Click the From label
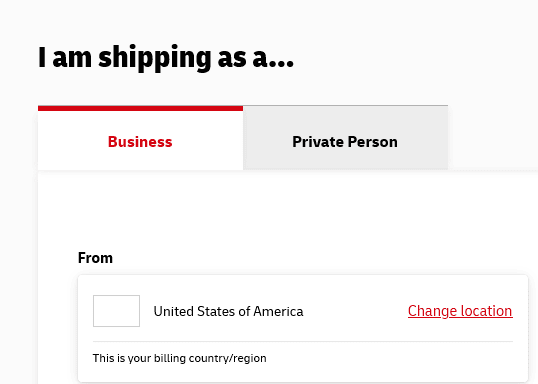This screenshot has width=538, height=384. [x=95, y=258]
